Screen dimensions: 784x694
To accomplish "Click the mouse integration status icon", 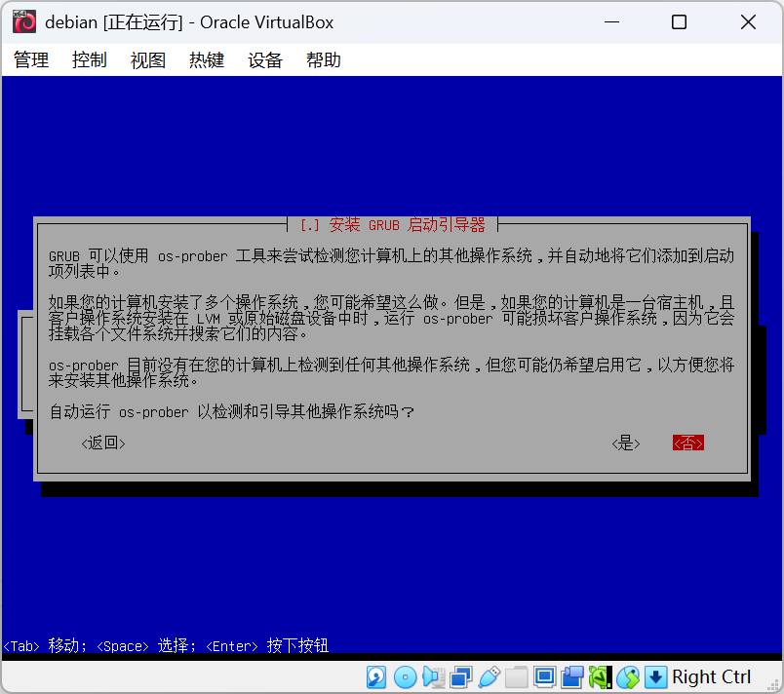I will coord(628,677).
